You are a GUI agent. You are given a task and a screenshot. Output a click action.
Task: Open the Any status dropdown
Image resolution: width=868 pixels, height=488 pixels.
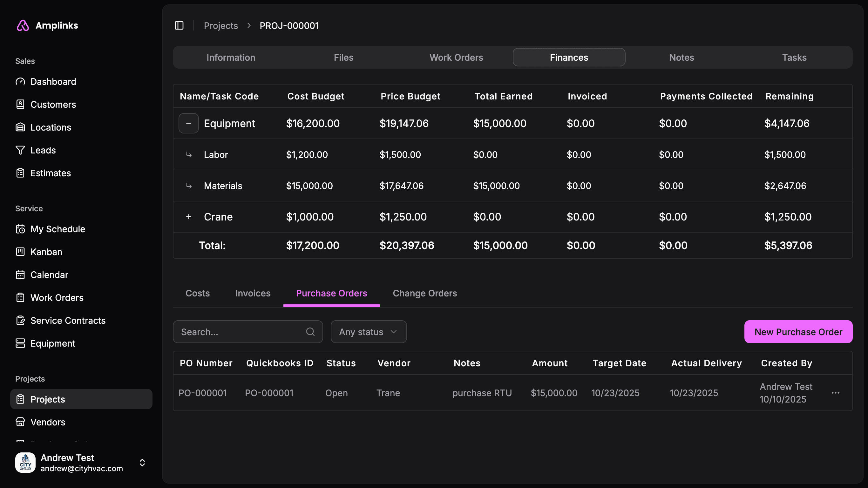coord(368,332)
